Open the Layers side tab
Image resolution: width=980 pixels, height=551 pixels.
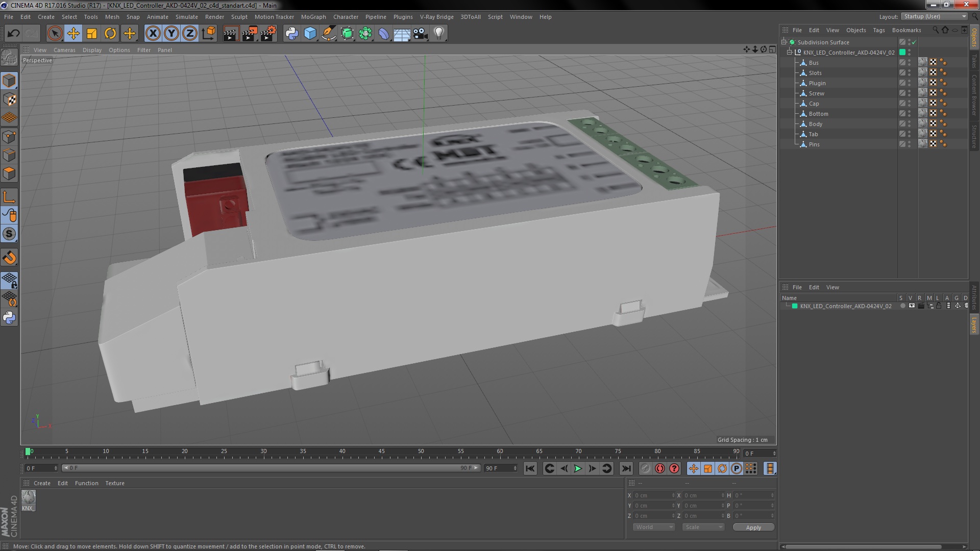[974, 324]
